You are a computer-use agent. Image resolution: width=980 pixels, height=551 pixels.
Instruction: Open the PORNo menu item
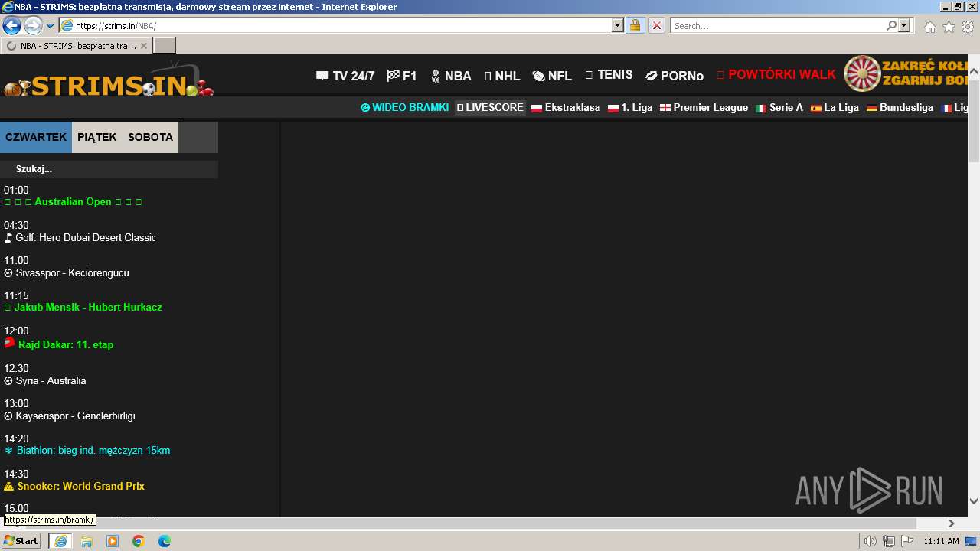click(x=675, y=76)
